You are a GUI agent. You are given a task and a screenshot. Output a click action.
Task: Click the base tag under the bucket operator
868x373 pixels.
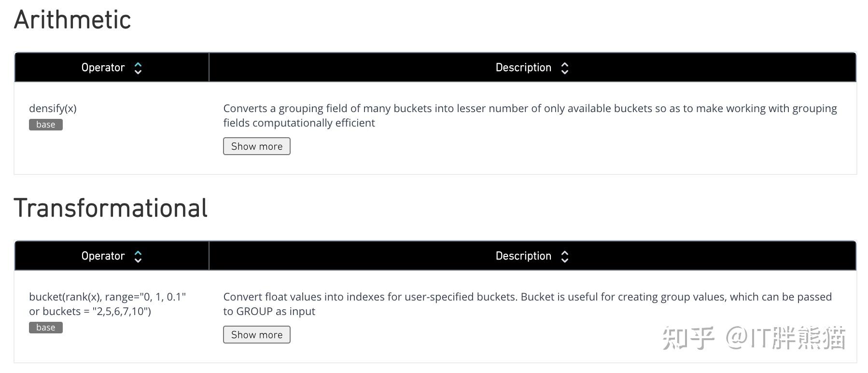click(46, 328)
